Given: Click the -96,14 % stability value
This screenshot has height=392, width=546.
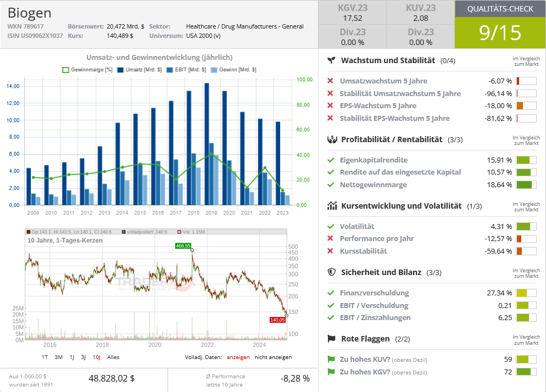Looking at the screenshot, I should pyautogui.click(x=498, y=93).
